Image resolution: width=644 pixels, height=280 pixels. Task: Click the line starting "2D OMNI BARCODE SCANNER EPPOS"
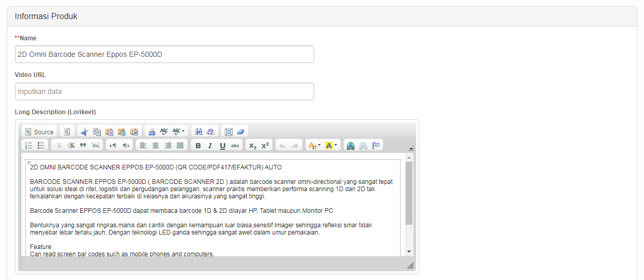pos(156,167)
